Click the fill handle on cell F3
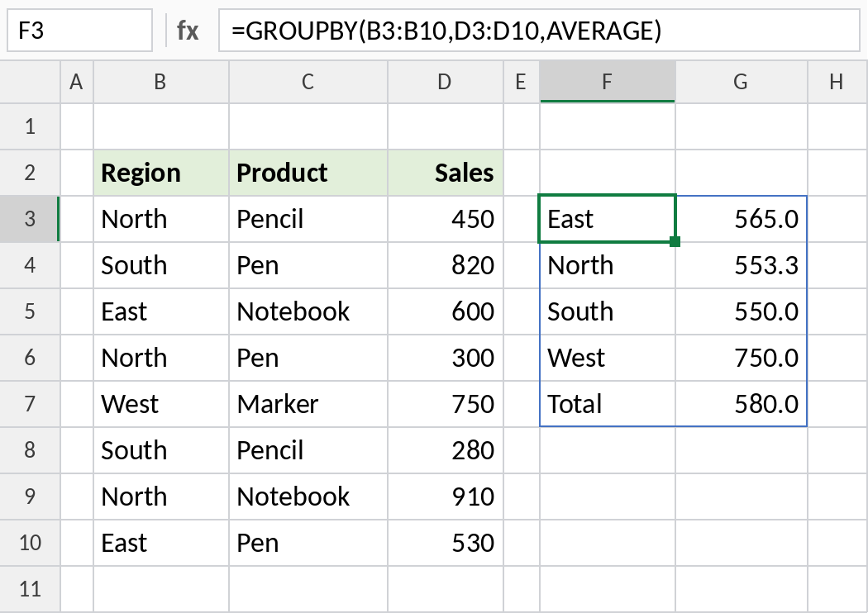Viewport: 868px width, 613px height. [675, 242]
